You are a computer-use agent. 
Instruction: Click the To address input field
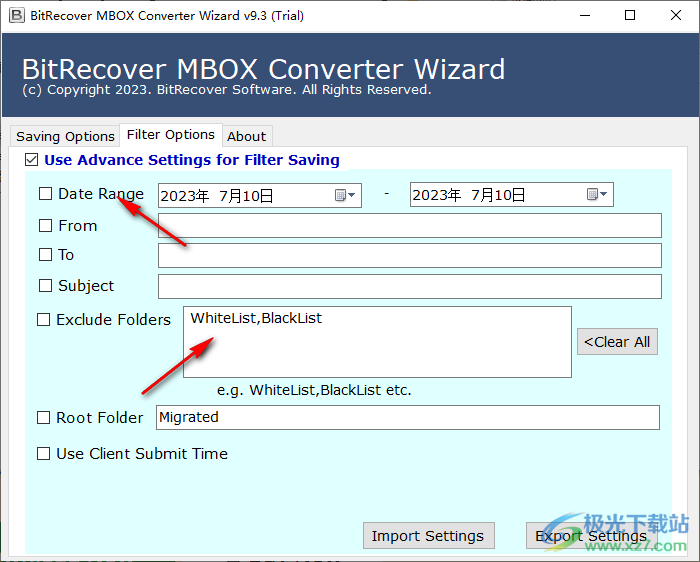click(x=410, y=255)
